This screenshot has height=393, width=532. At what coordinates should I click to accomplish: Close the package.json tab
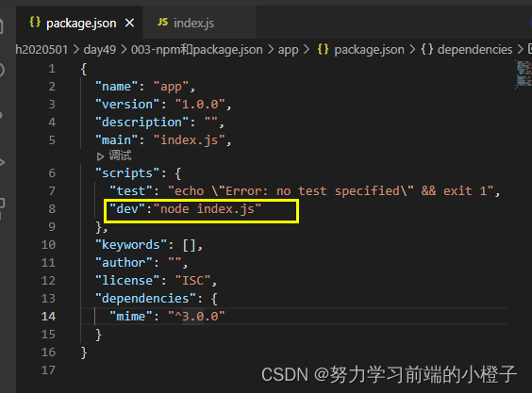[129, 23]
